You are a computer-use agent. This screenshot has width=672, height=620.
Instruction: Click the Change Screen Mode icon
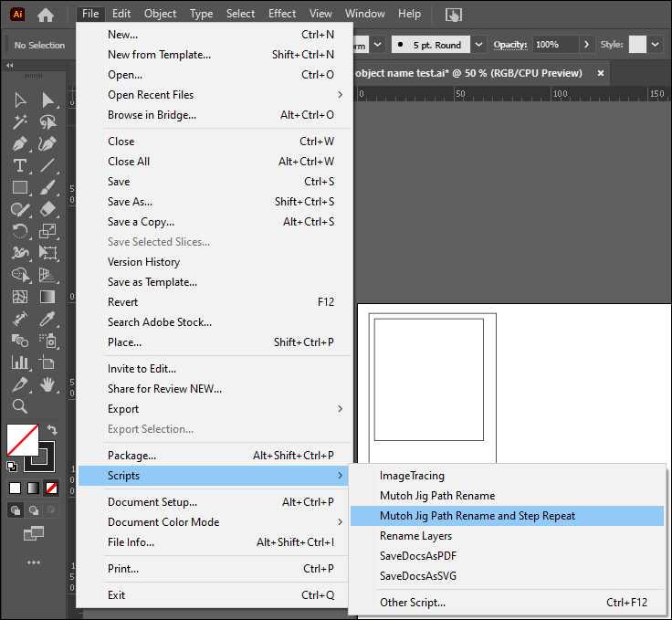tap(34, 533)
